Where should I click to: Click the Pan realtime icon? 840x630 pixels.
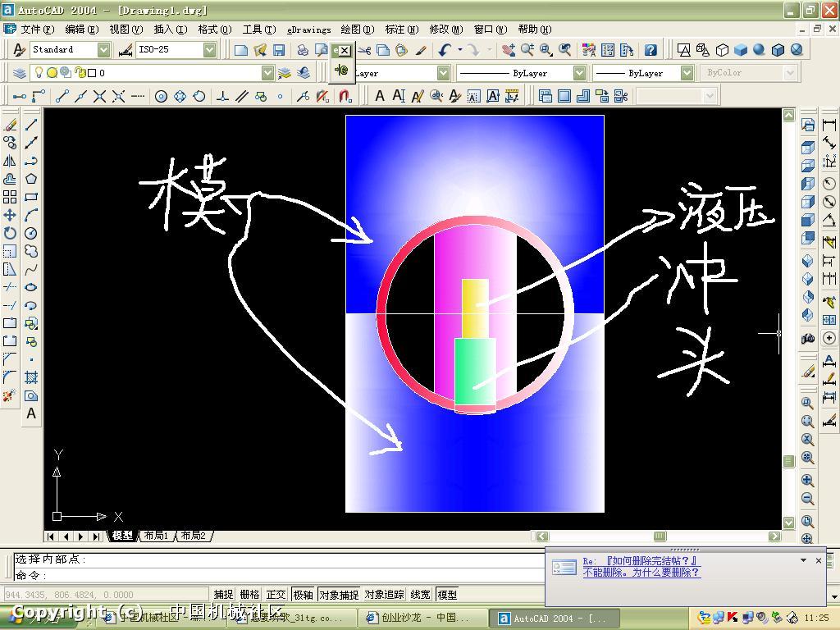point(509,50)
